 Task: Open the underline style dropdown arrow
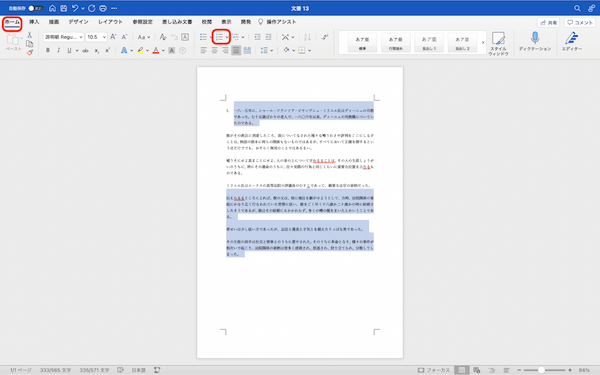[77, 51]
